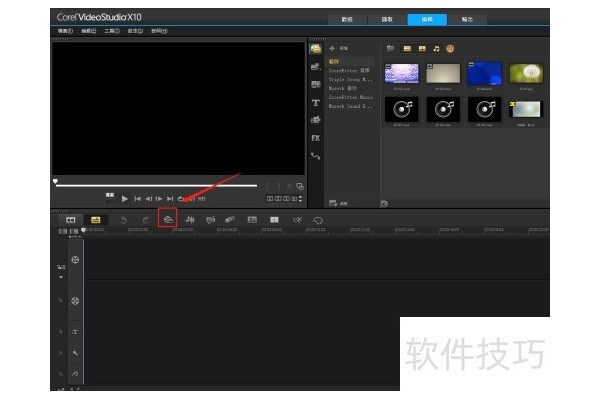Open the Browse dropdown at library bottom
The width and height of the screenshot is (600, 400).
338,204
